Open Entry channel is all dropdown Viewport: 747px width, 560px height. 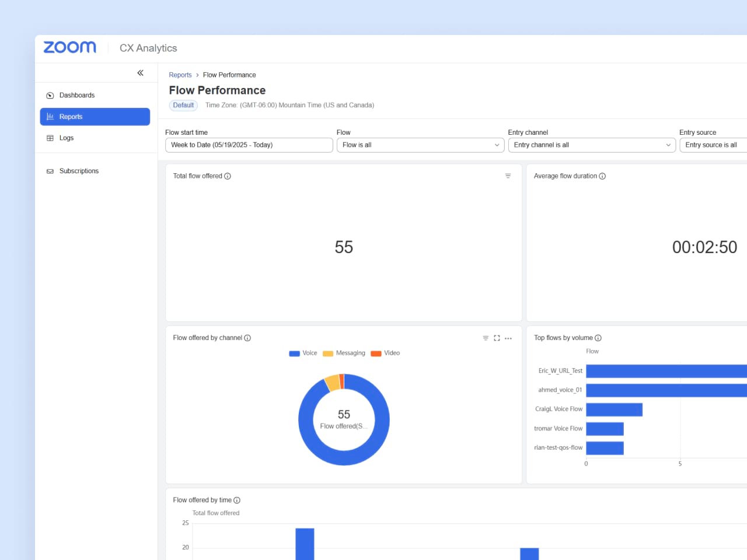[x=592, y=145]
